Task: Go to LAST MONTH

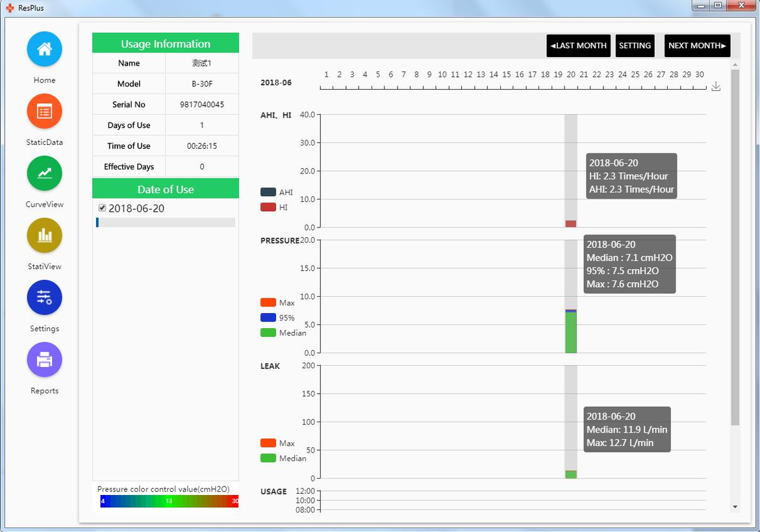Action: point(578,45)
